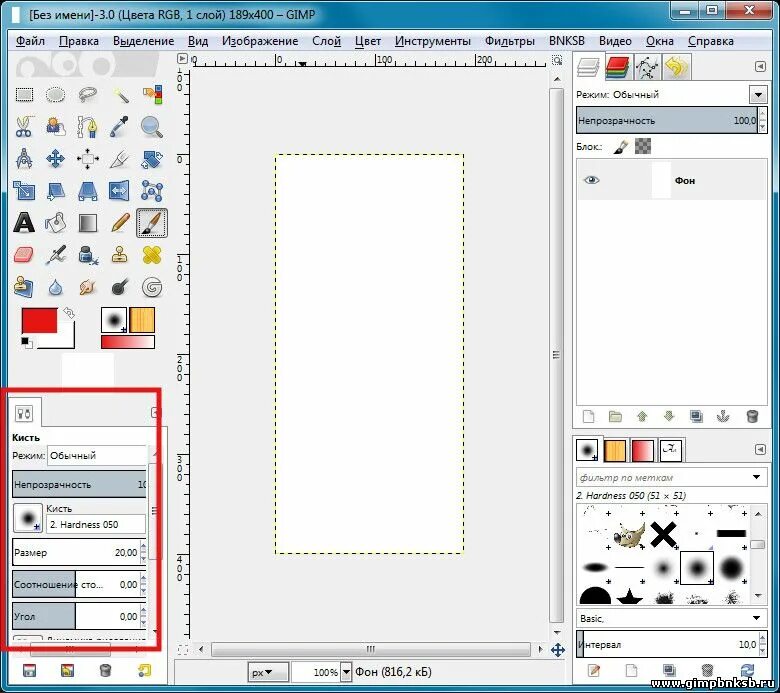780x693 pixels.
Task: Refresh brushes button
Action: tap(748, 671)
